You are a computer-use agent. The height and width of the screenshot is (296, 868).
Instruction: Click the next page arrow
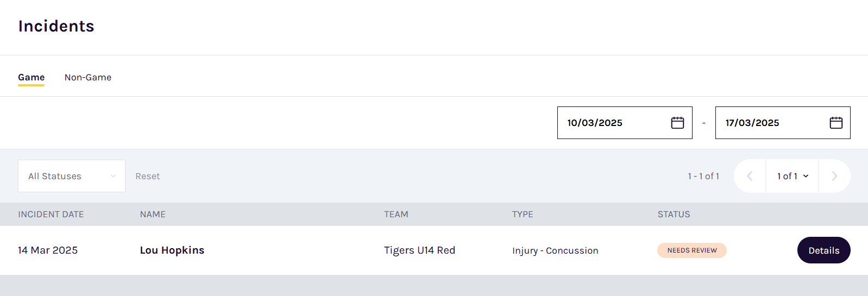click(834, 176)
